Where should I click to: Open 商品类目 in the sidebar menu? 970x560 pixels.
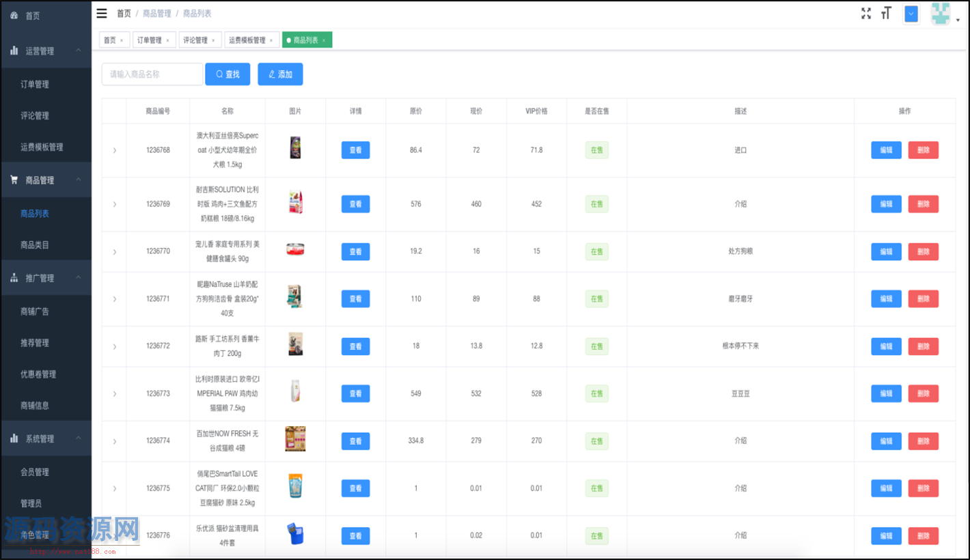(x=35, y=245)
